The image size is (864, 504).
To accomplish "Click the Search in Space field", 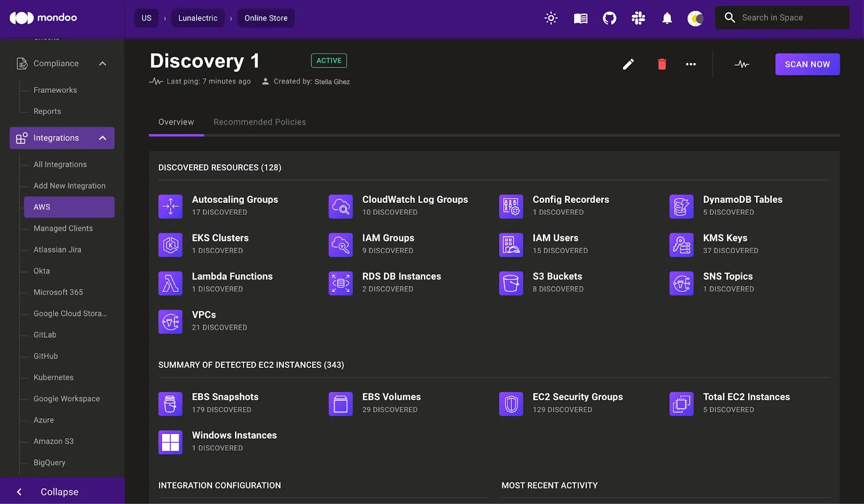I will tap(782, 18).
